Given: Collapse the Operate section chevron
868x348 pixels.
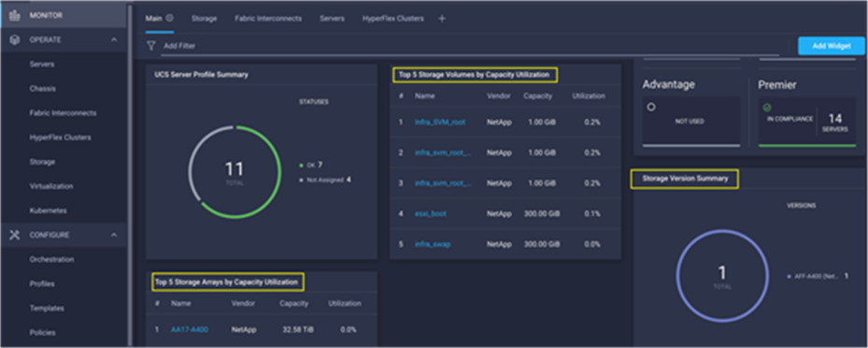Looking at the screenshot, I should click(113, 40).
